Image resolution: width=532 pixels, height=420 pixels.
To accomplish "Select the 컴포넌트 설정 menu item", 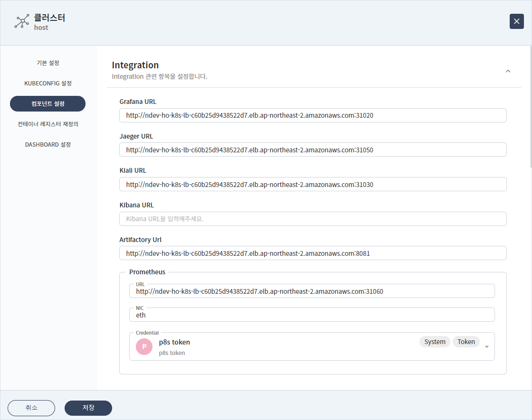I will click(48, 104).
